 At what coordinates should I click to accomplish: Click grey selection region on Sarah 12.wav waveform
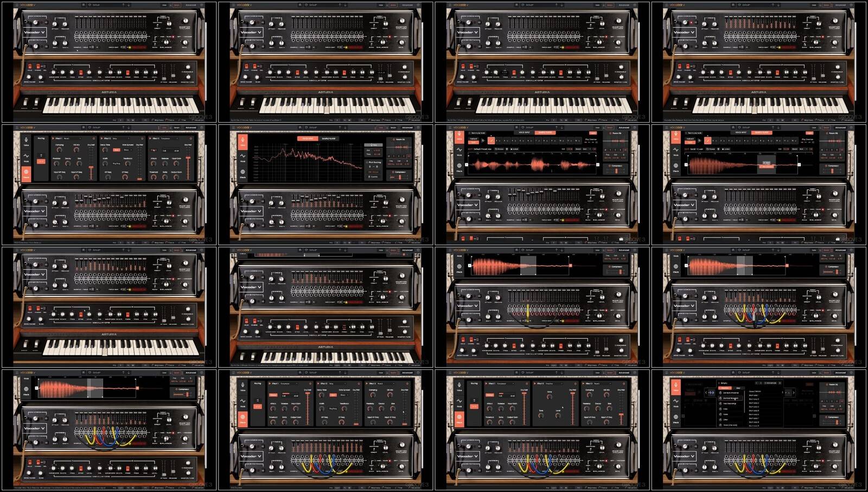pyautogui.click(x=767, y=164)
